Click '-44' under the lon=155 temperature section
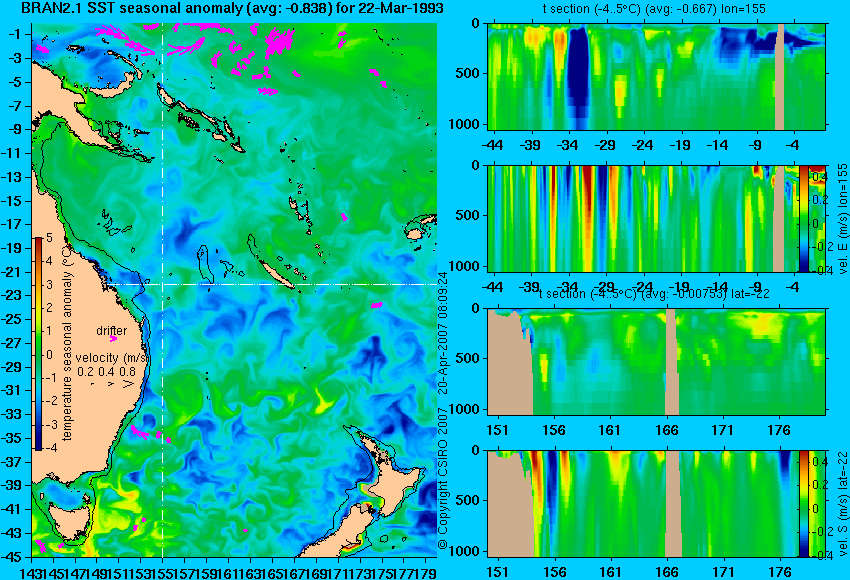 click(492, 145)
